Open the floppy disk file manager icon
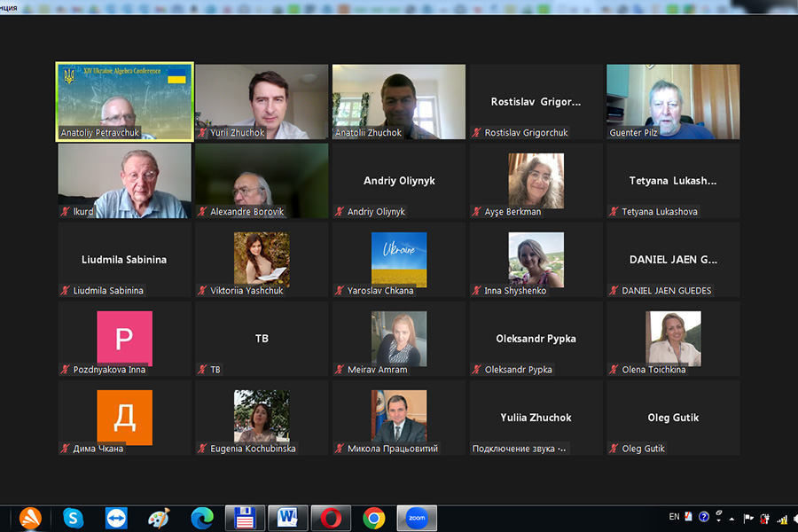The image size is (798, 532). (x=245, y=518)
